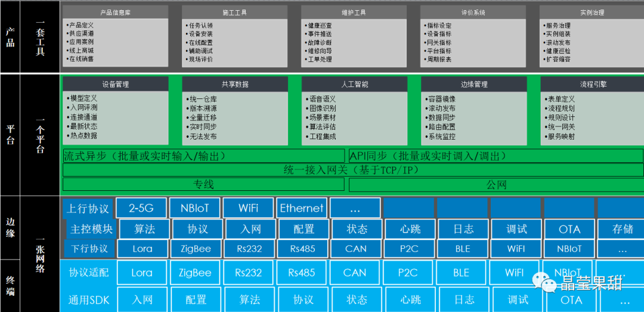Click the 边缘管理 module header
The image size is (644, 312).
tap(473, 85)
